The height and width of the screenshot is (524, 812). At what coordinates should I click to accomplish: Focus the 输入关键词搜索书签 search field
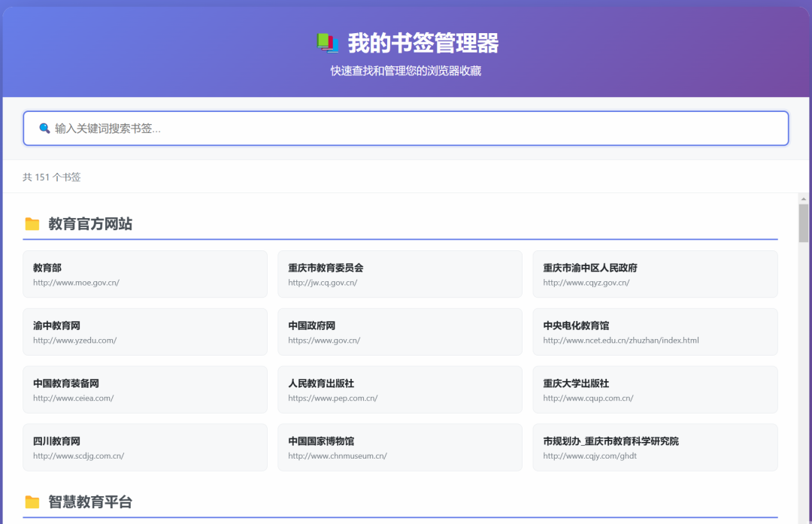[x=405, y=128]
